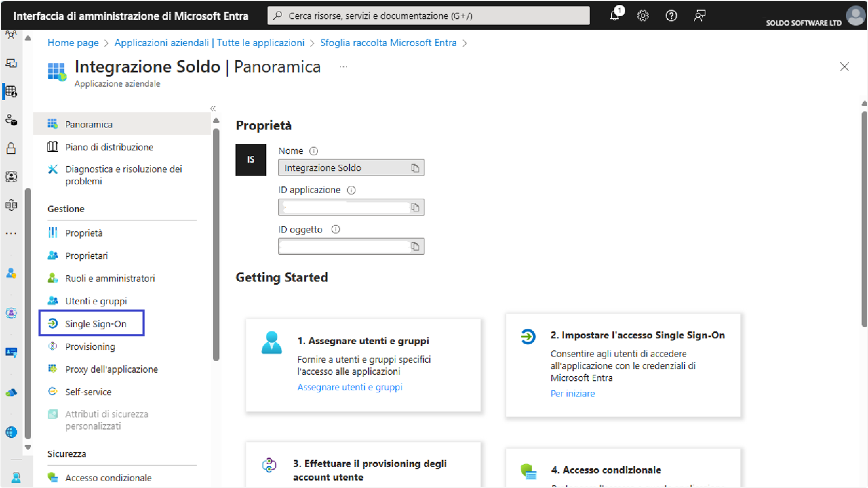The height and width of the screenshot is (488, 868).
Task: Open the settings gear icon
Action: pyautogui.click(x=643, y=16)
